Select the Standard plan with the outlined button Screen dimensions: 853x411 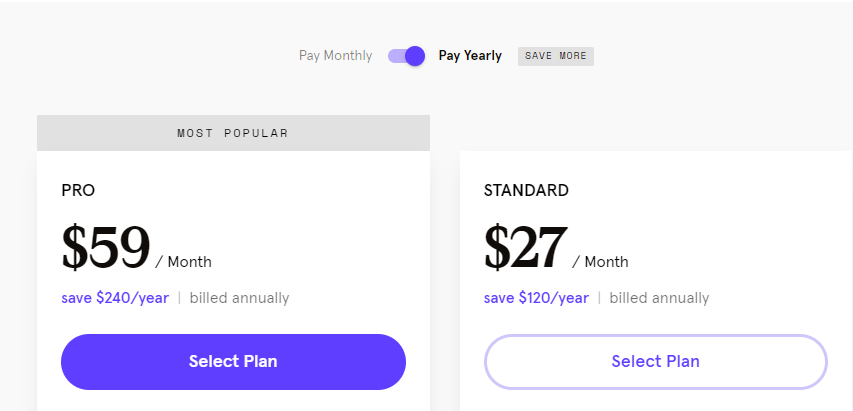coord(656,362)
